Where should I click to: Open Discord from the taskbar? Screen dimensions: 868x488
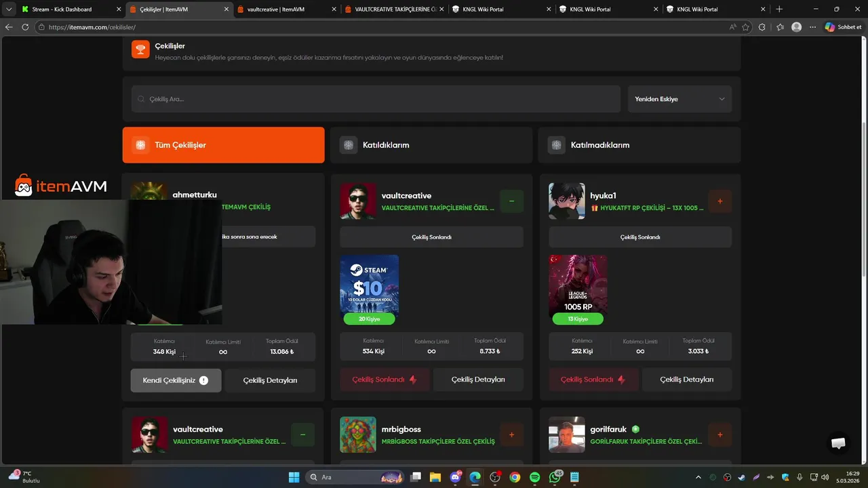[455, 477]
